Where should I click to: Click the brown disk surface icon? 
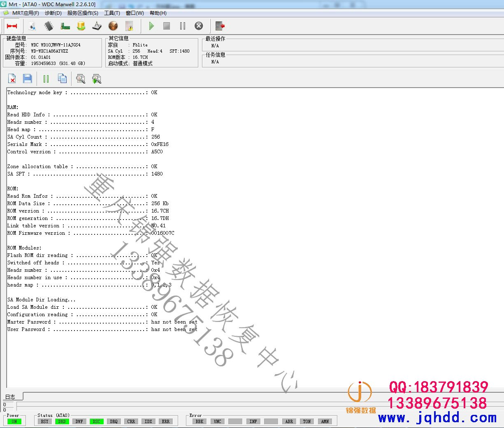[113, 26]
